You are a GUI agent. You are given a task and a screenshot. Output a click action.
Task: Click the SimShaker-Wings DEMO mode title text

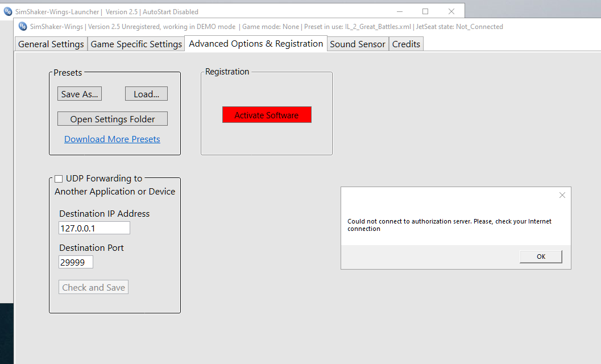tap(132, 27)
